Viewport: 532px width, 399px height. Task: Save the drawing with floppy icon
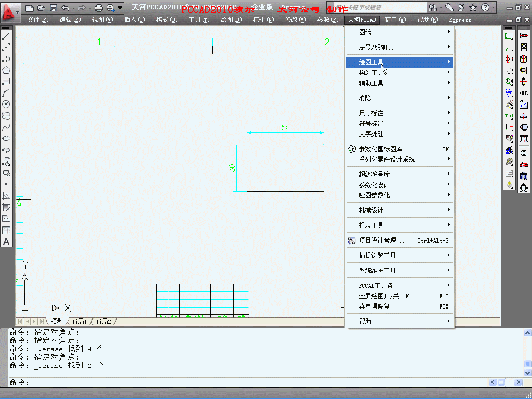coord(54,7)
